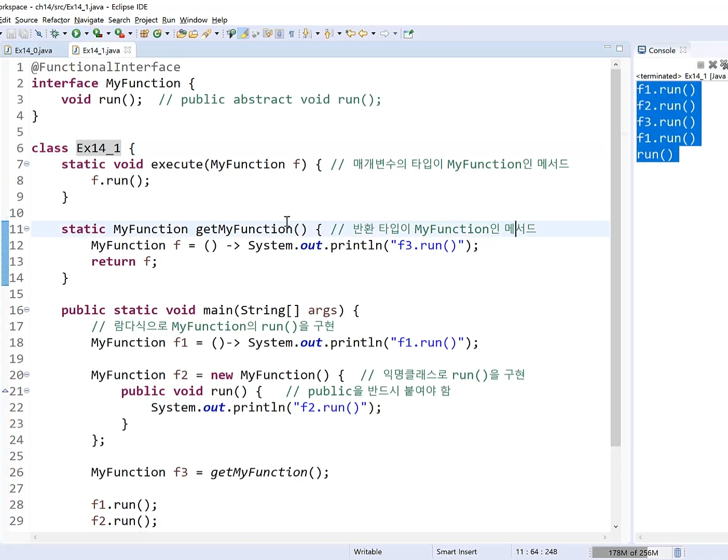
Task: Click the Forward navigation arrow
Action: tap(384, 34)
